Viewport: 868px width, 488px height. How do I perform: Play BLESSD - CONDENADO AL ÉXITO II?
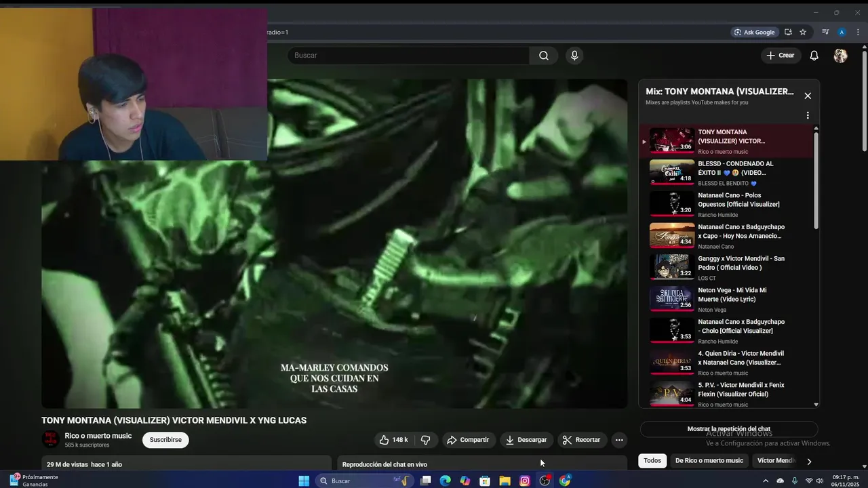(x=726, y=173)
